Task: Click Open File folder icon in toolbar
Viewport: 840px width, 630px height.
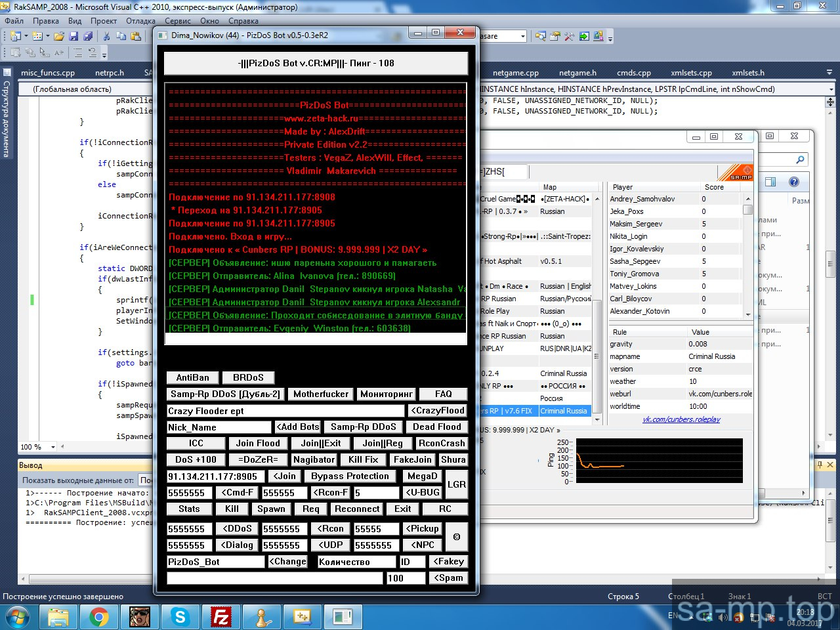Action: click(x=59, y=36)
